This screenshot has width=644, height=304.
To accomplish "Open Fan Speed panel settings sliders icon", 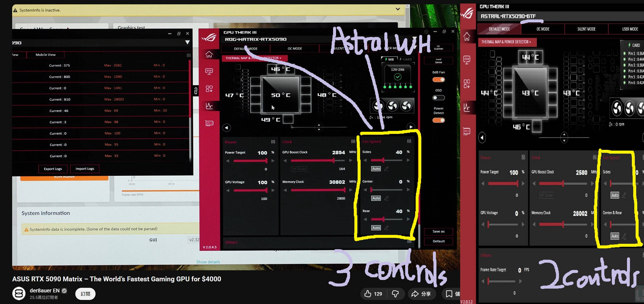I will coord(409,141).
